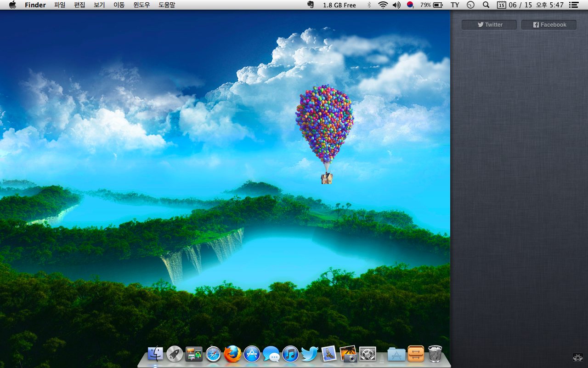Click the battery 79% indicator
588x368 pixels.
(431, 5)
